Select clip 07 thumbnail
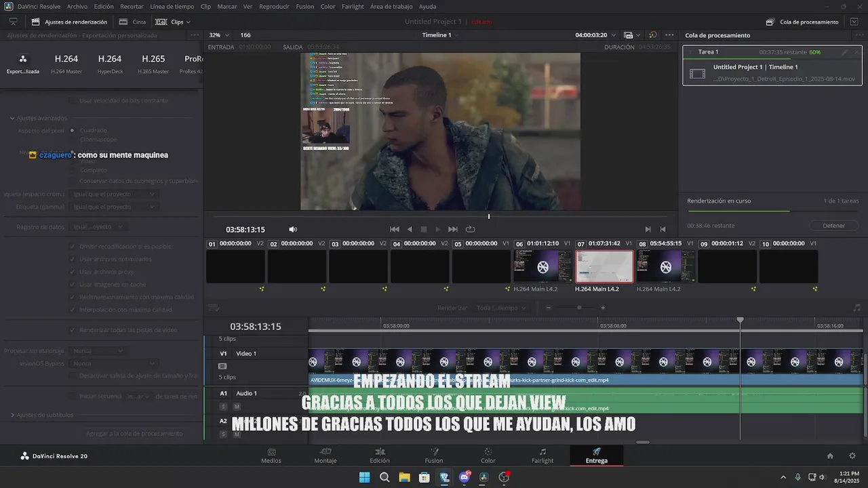 pos(604,266)
